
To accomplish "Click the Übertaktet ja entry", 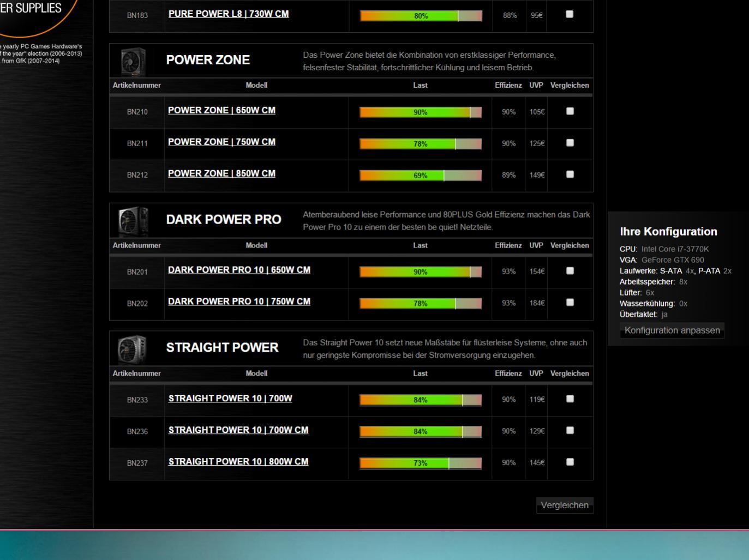I will pos(644,315).
